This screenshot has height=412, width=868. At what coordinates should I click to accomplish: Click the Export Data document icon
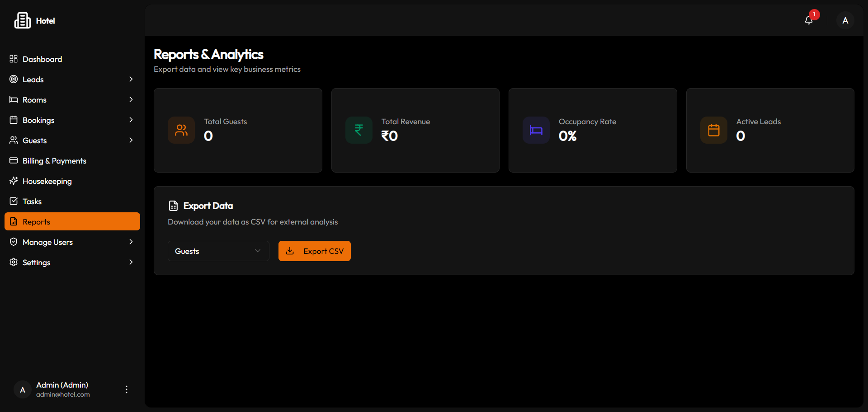pos(173,206)
